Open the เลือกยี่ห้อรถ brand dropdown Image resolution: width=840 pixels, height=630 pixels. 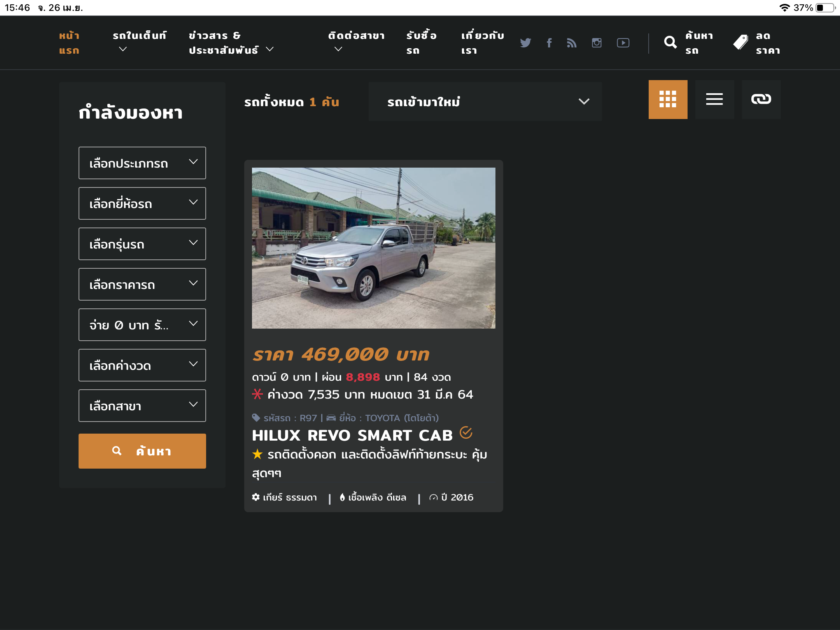pos(142,203)
